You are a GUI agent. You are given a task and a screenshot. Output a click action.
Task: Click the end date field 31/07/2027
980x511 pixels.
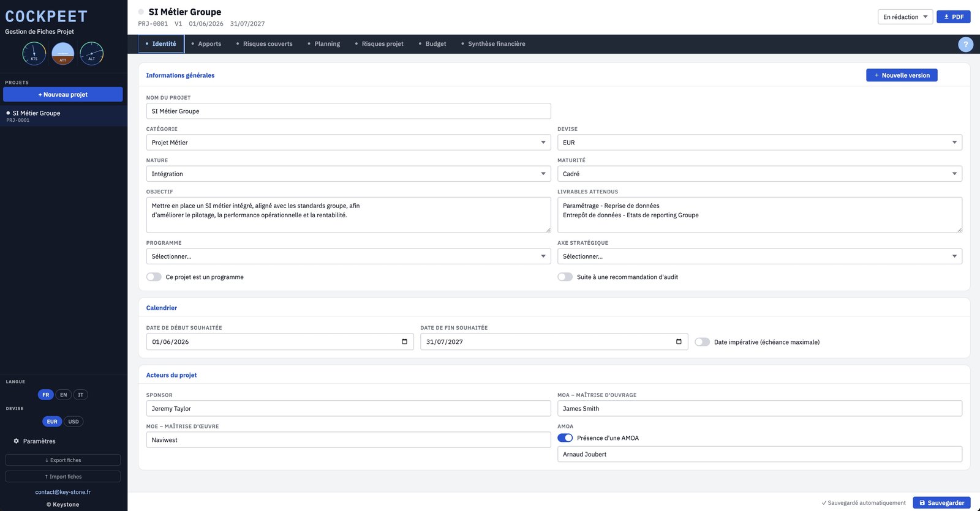coord(554,341)
